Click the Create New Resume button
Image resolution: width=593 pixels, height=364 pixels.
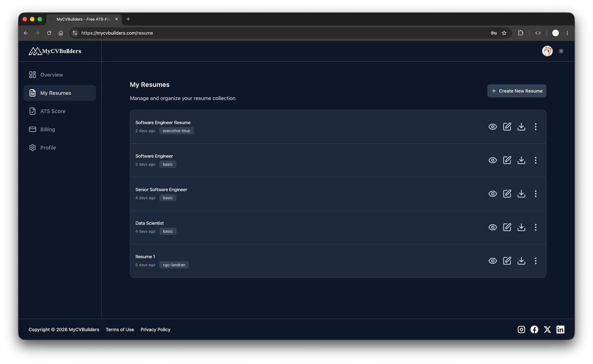coord(517,91)
